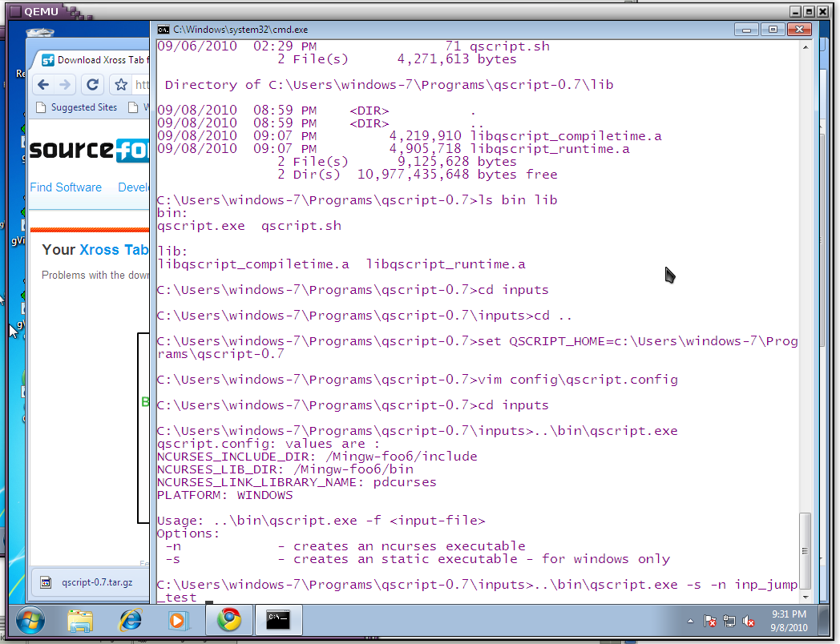Open the Action Center flag icon

709,621
